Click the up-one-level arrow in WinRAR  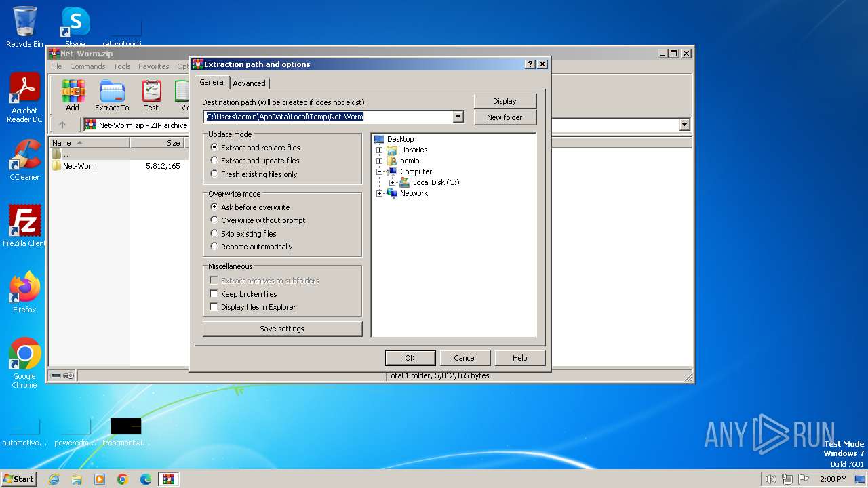click(62, 125)
